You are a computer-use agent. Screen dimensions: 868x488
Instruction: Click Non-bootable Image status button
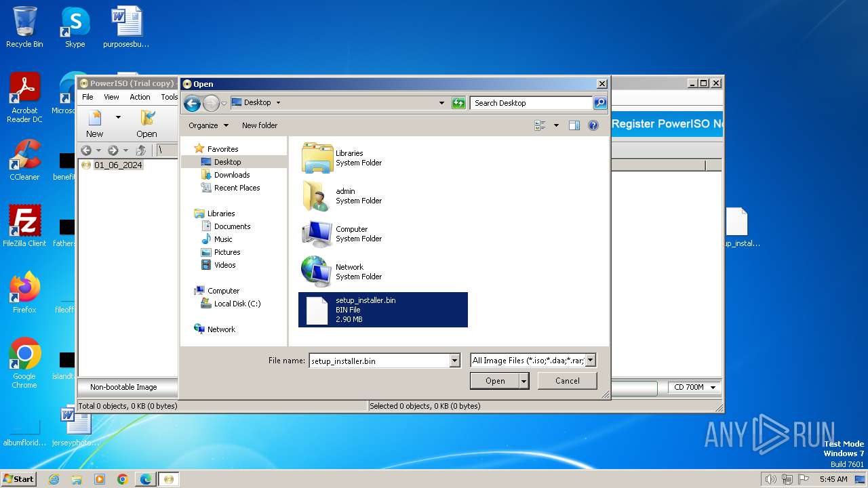pos(128,387)
